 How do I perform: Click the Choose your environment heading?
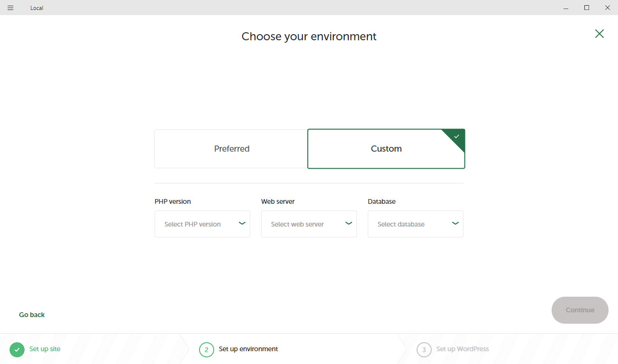point(309,36)
